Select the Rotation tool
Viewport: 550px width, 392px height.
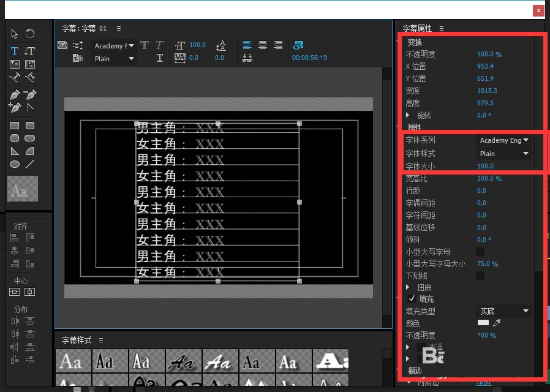[30, 34]
